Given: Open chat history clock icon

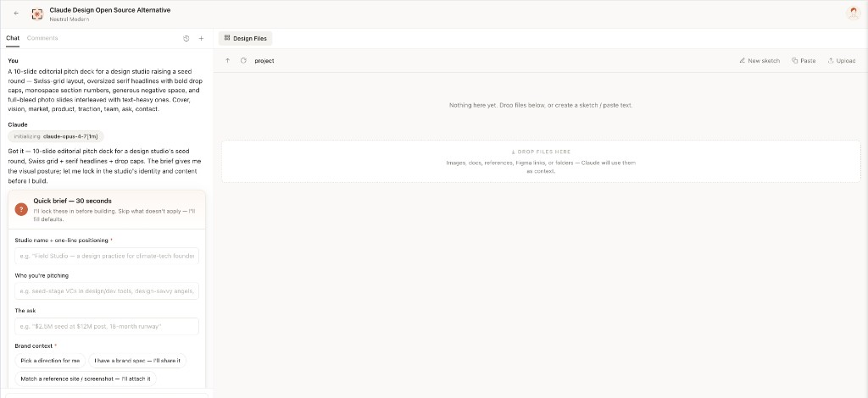Looking at the screenshot, I should point(186,38).
